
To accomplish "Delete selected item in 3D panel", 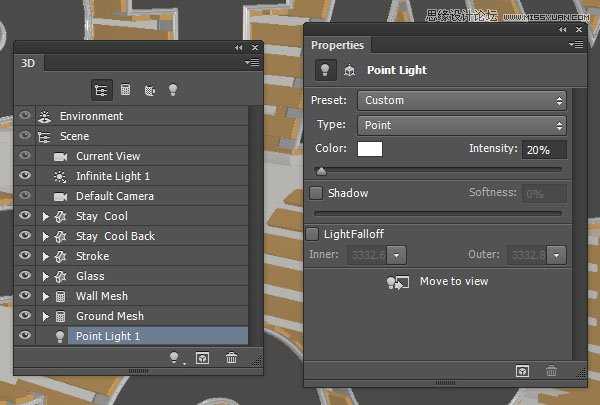I will click(x=232, y=358).
